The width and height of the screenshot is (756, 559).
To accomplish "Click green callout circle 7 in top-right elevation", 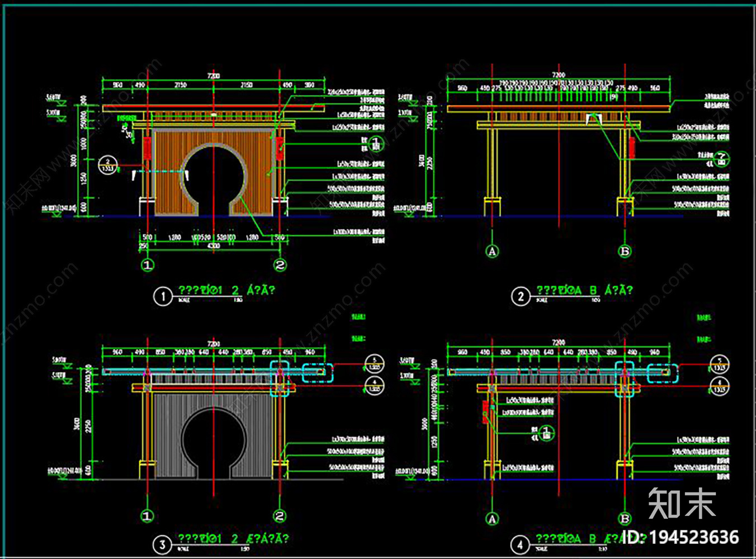I will click(722, 159).
